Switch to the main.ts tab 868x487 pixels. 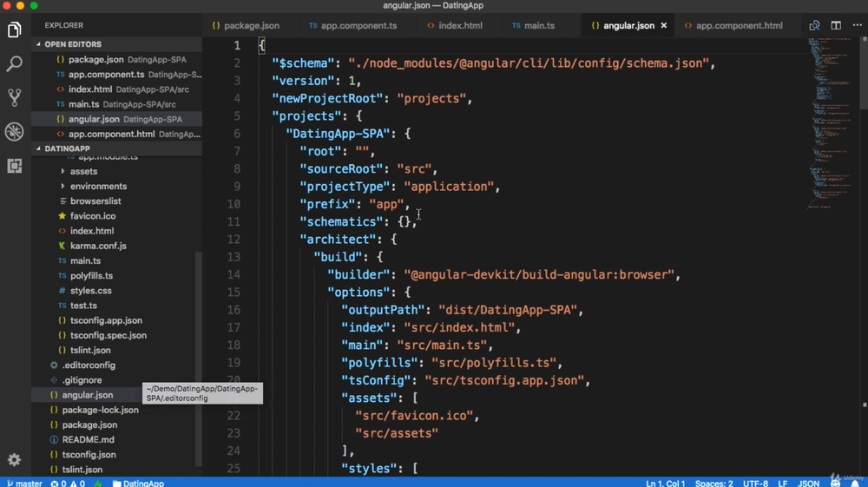(533, 25)
